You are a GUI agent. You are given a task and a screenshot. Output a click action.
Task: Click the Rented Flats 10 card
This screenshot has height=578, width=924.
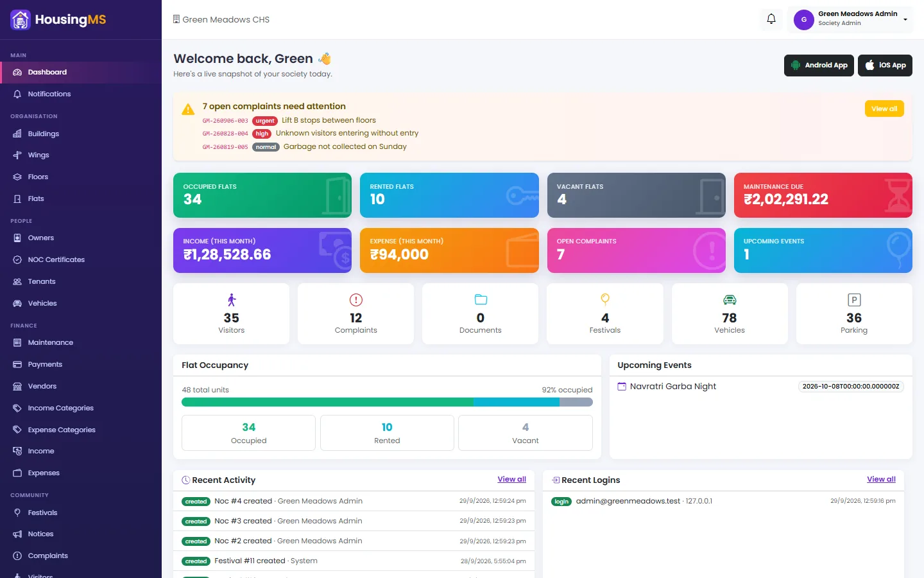449,195
